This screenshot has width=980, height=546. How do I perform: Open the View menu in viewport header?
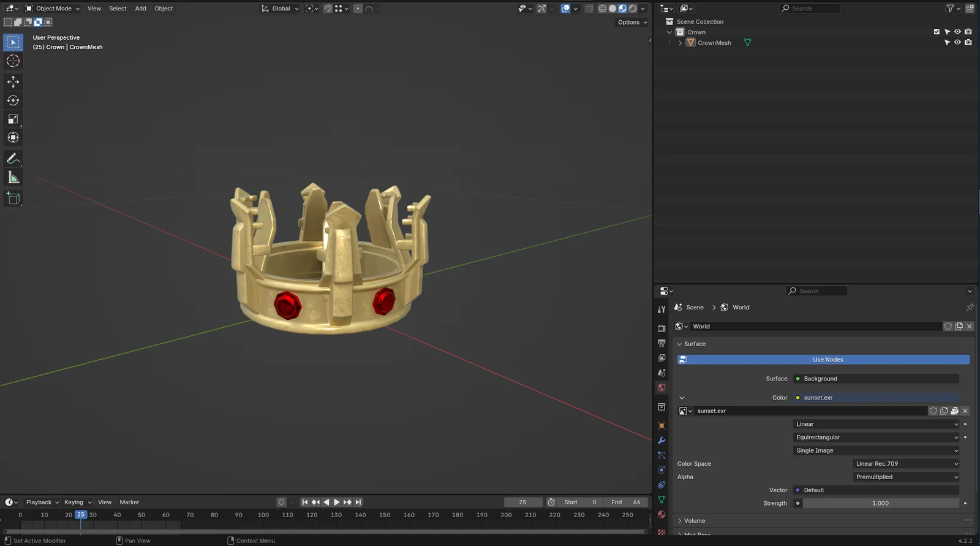(x=94, y=9)
